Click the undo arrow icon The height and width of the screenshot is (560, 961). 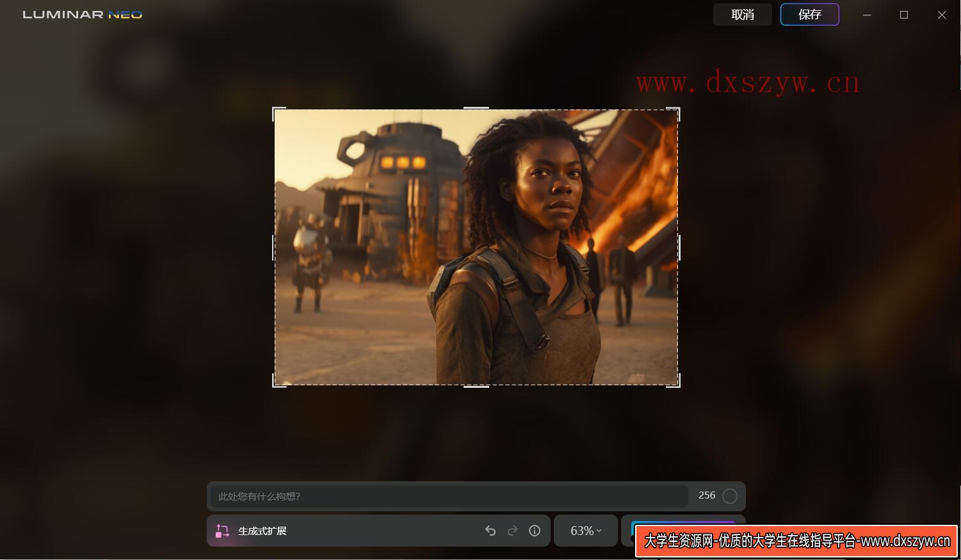pyautogui.click(x=490, y=531)
